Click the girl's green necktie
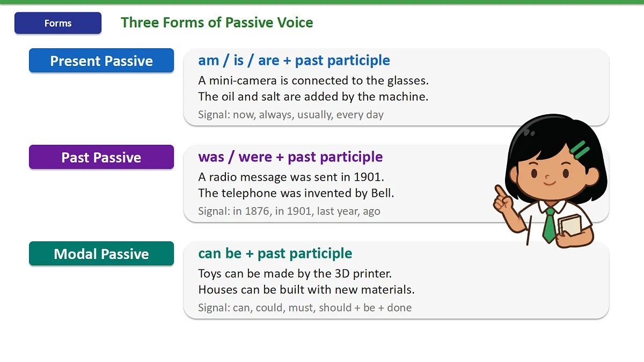The image size is (644, 362). click(x=549, y=225)
